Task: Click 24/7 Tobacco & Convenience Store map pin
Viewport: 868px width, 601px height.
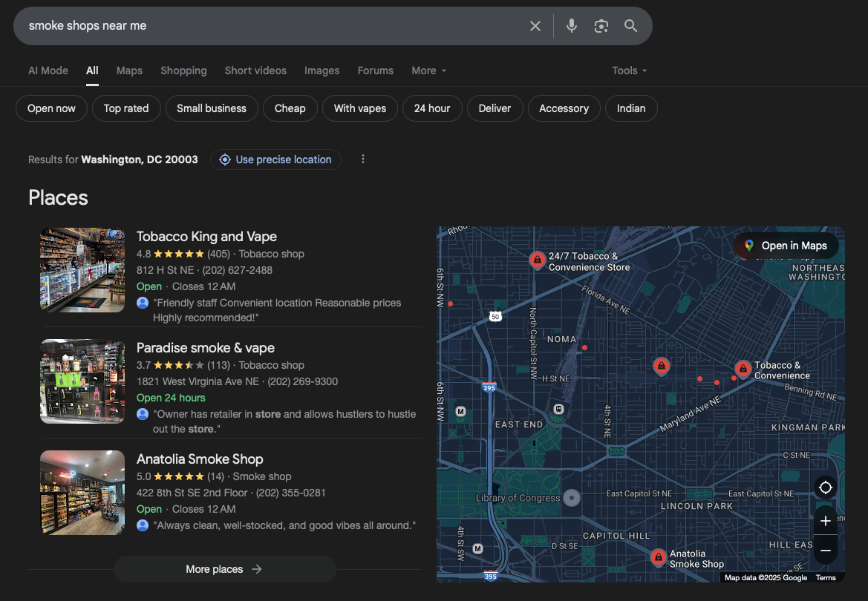Action: (537, 259)
